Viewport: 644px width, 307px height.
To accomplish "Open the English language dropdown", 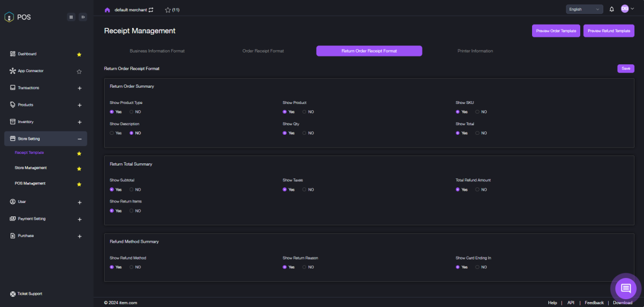I will pyautogui.click(x=584, y=9).
